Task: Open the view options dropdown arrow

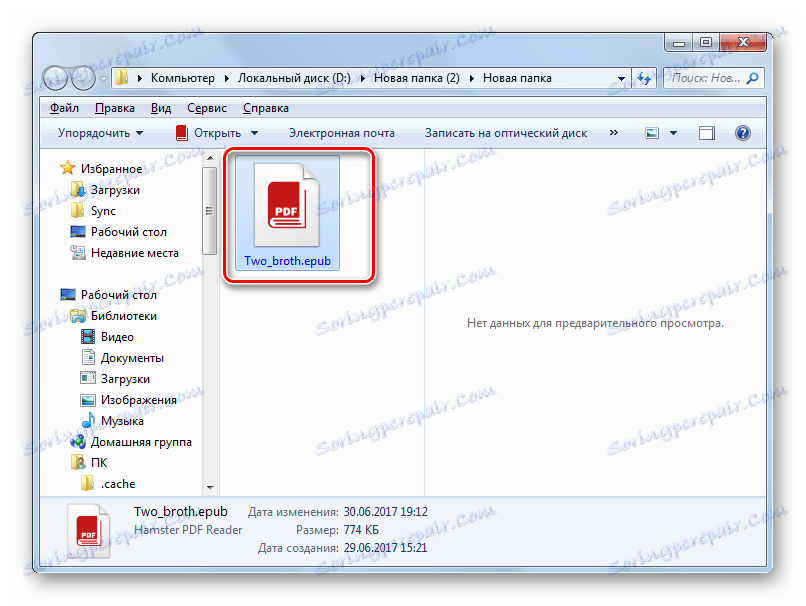Action: 673,134
